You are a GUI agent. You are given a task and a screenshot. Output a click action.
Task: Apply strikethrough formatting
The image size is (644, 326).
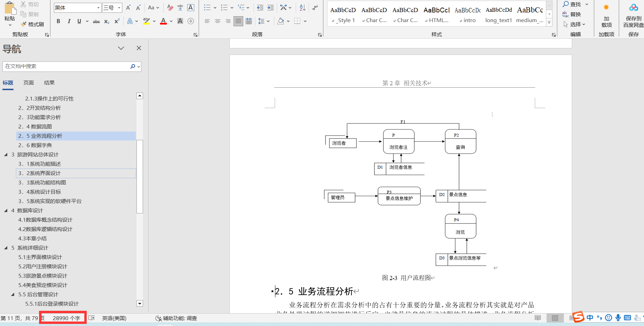[96, 21]
